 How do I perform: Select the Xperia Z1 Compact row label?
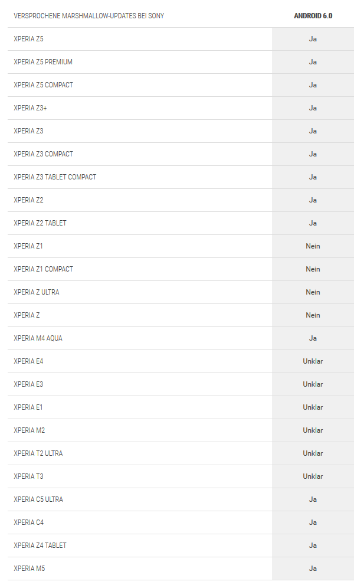pyautogui.click(x=44, y=269)
